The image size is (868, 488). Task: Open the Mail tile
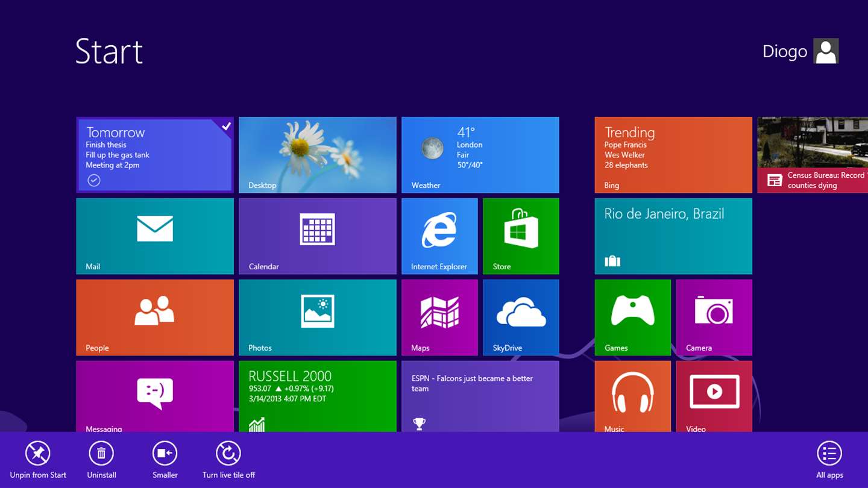pos(155,236)
